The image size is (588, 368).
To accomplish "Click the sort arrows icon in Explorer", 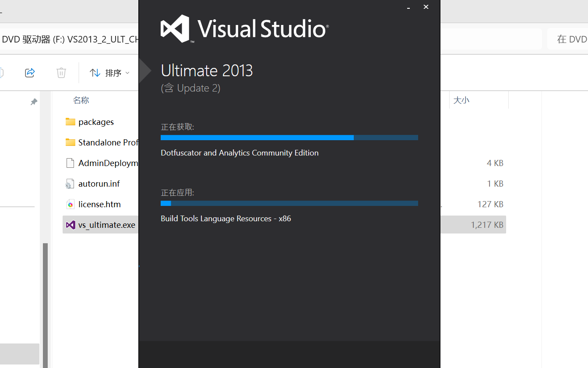I will pos(95,73).
